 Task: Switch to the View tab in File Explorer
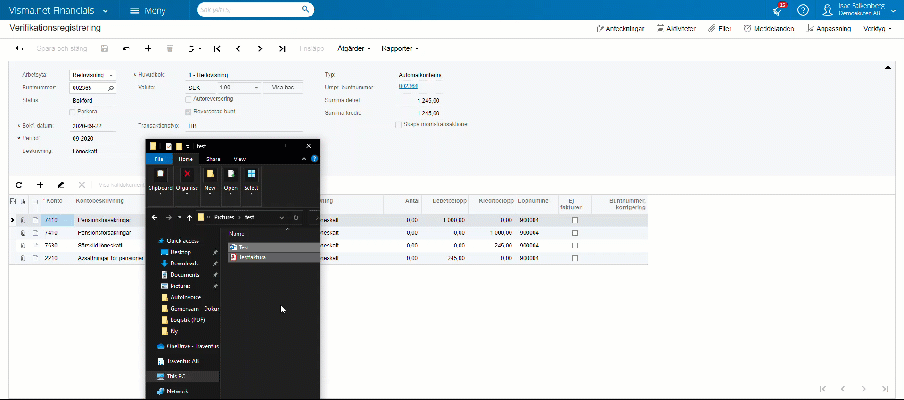click(240, 159)
